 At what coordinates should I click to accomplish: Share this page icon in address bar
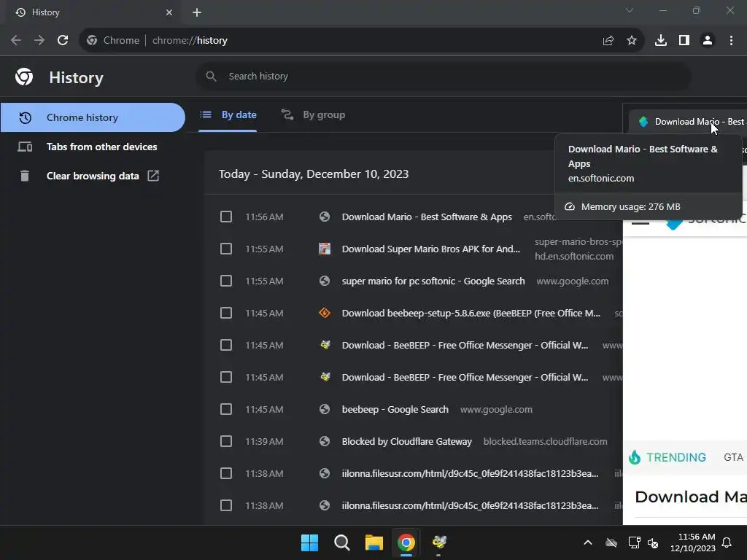[x=608, y=41]
